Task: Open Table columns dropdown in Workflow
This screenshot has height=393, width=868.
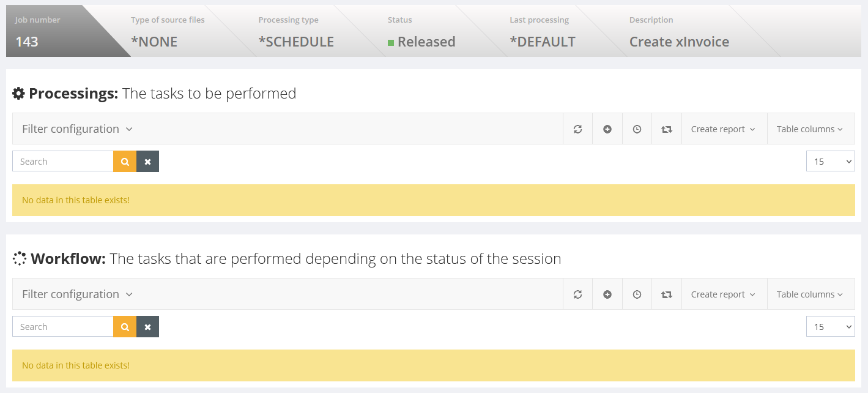Action: 810,294
